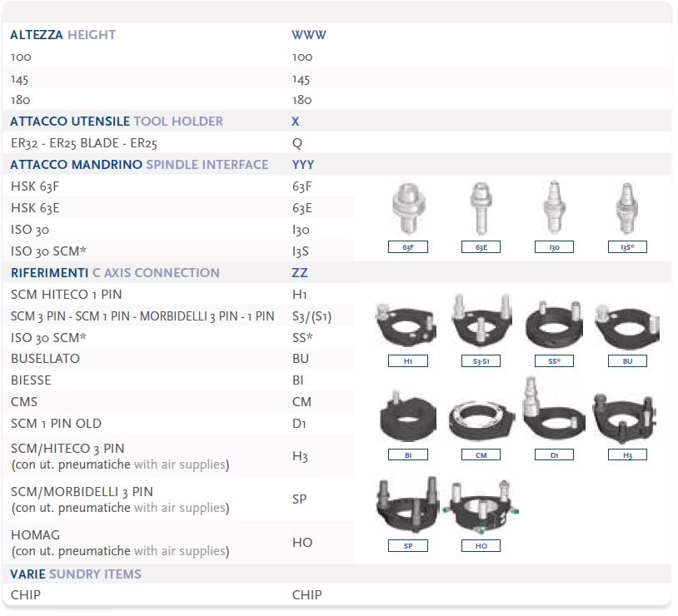
Task: Select the SP flange image
Action: tap(408, 508)
